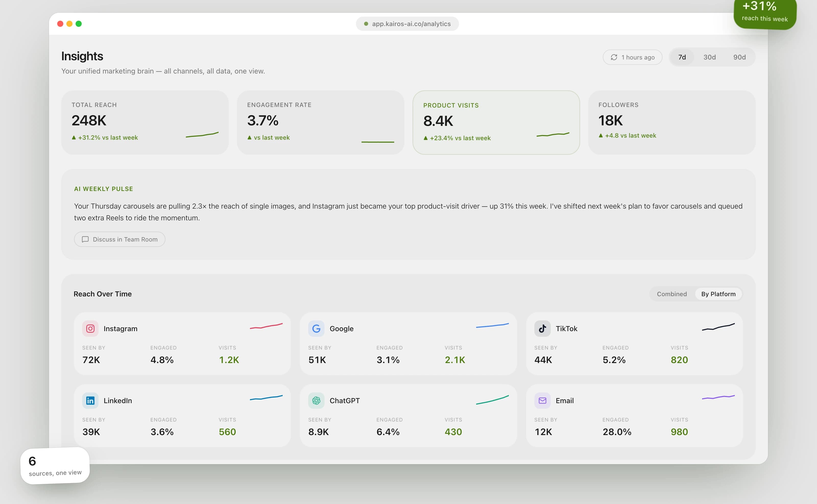Click the up arrow beside +4.8 vs last week
This screenshot has width=817, height=504.
tap(601, 135)
